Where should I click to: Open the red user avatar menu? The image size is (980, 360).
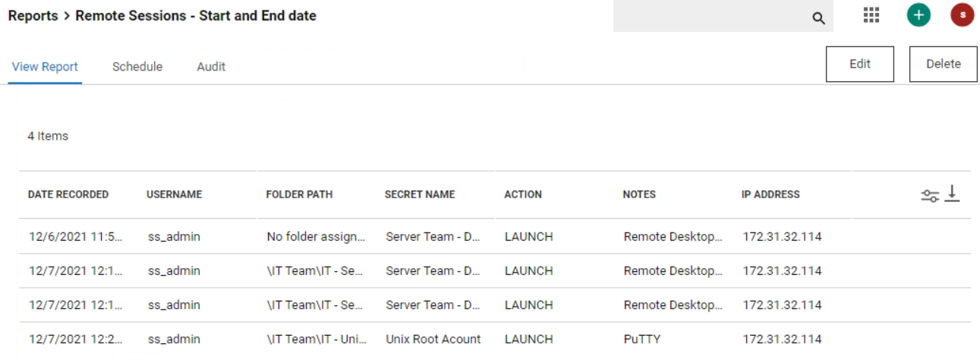click(963, 15)
